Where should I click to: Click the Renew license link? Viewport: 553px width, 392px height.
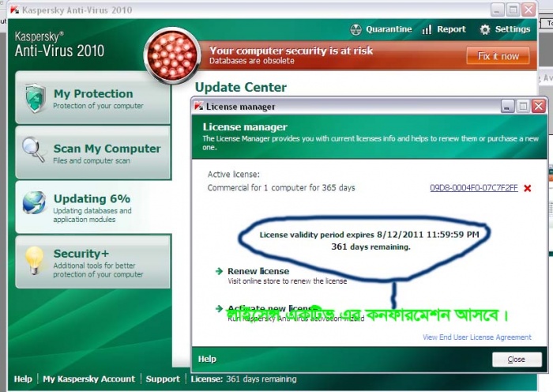coord(258,271)
